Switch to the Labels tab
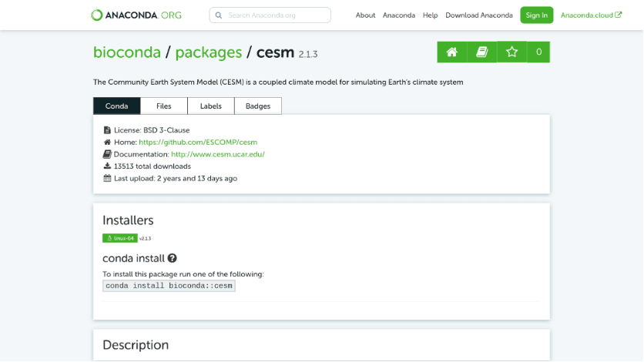 point(211,106)
